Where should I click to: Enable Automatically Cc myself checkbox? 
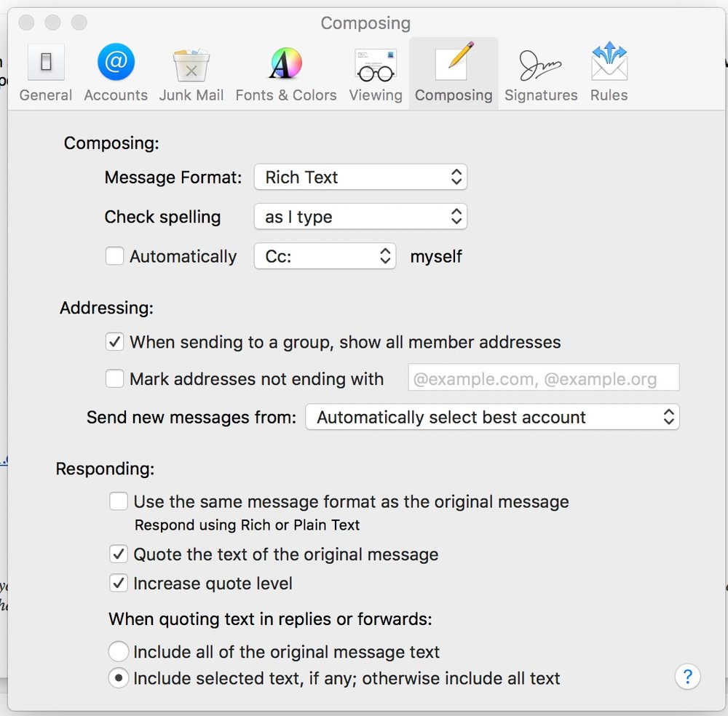[114, 256]
